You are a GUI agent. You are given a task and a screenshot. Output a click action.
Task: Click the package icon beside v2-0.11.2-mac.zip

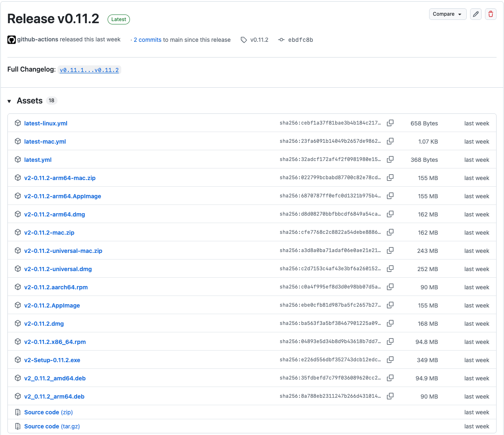[x=17, y=232]
